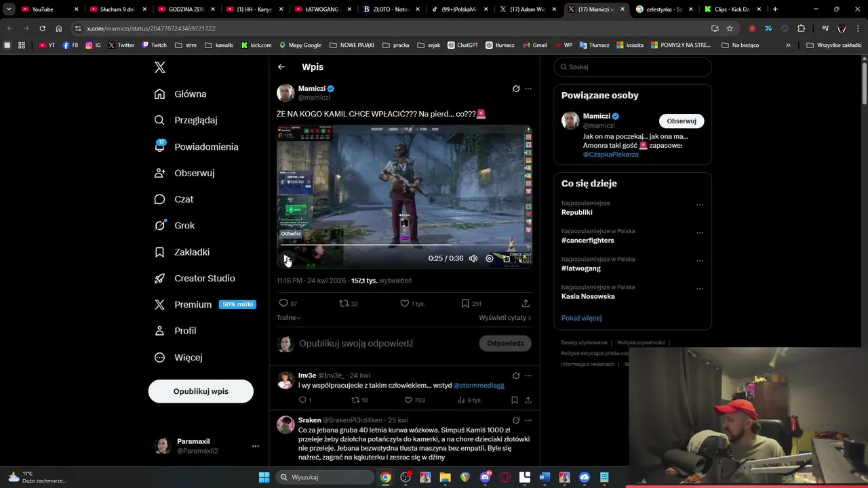Open the more options on Mamiczi's post

click(528, 89)
